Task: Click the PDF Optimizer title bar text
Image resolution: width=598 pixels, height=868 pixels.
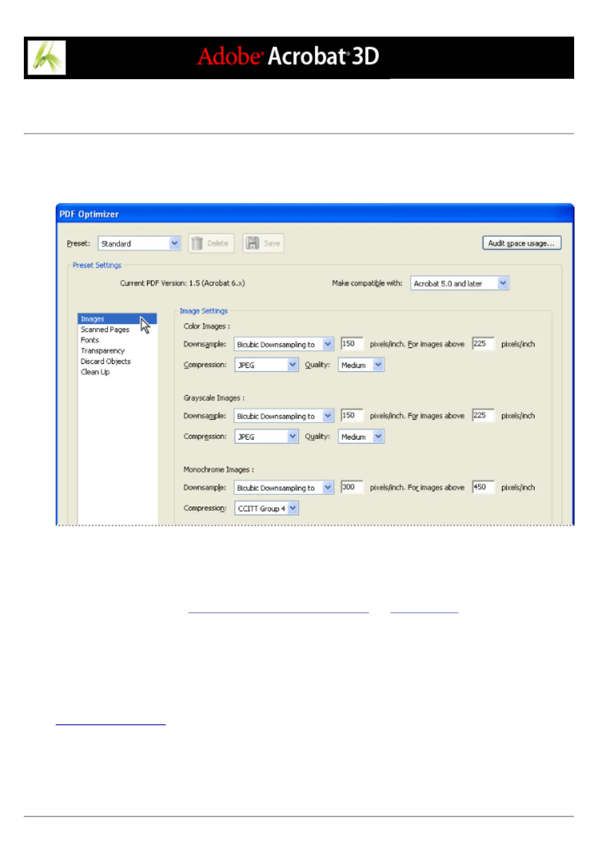Action: pos(89,214)
